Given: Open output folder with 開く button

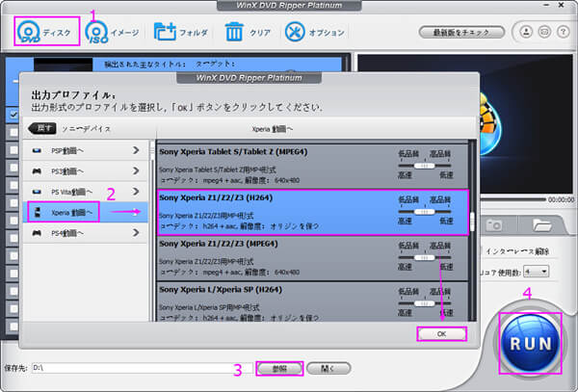Looking at the screenshot, I should [328, 368].
